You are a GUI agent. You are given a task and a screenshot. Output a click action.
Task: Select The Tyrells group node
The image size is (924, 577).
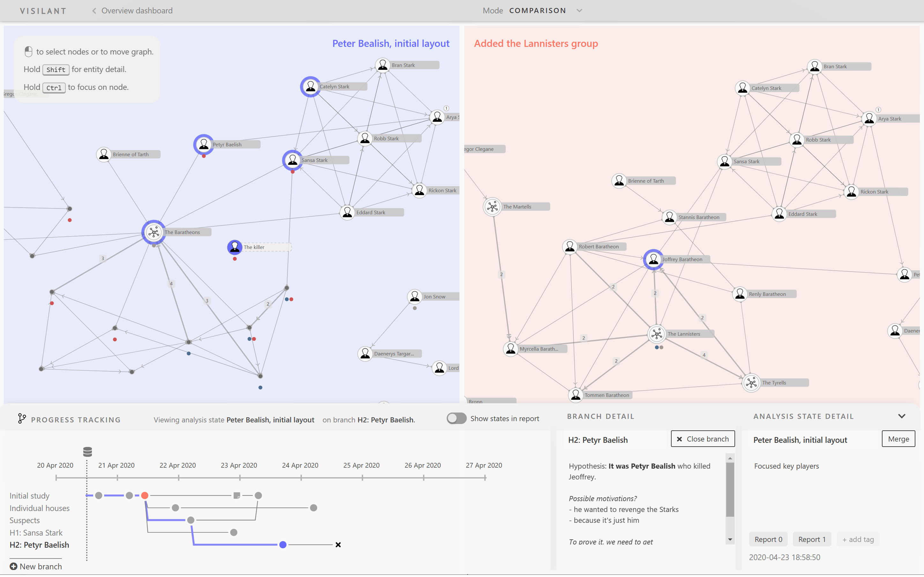751,382
